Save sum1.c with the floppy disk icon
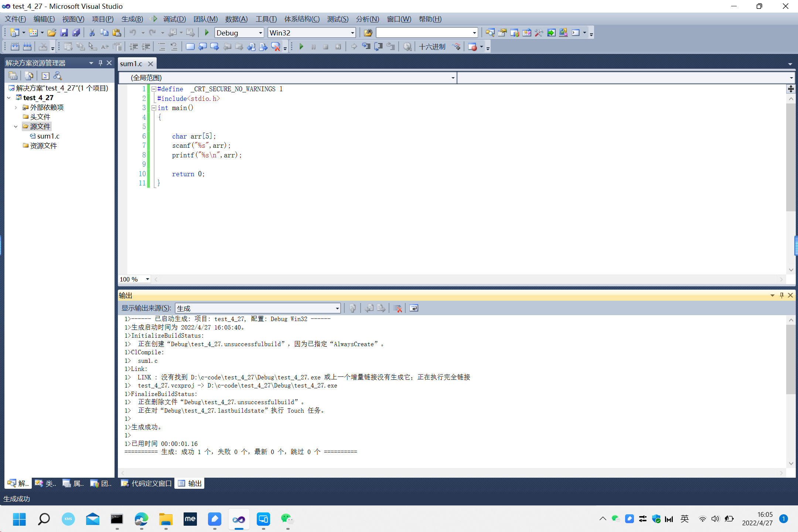Image resolution: width=798 pixels, height=532 pixels. pos(64,33)
